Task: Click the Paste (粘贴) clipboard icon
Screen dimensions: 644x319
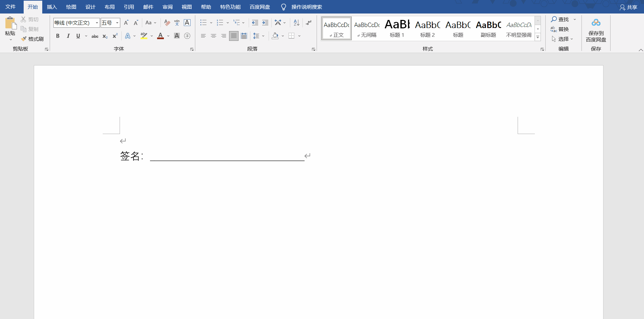Action: 10,24
